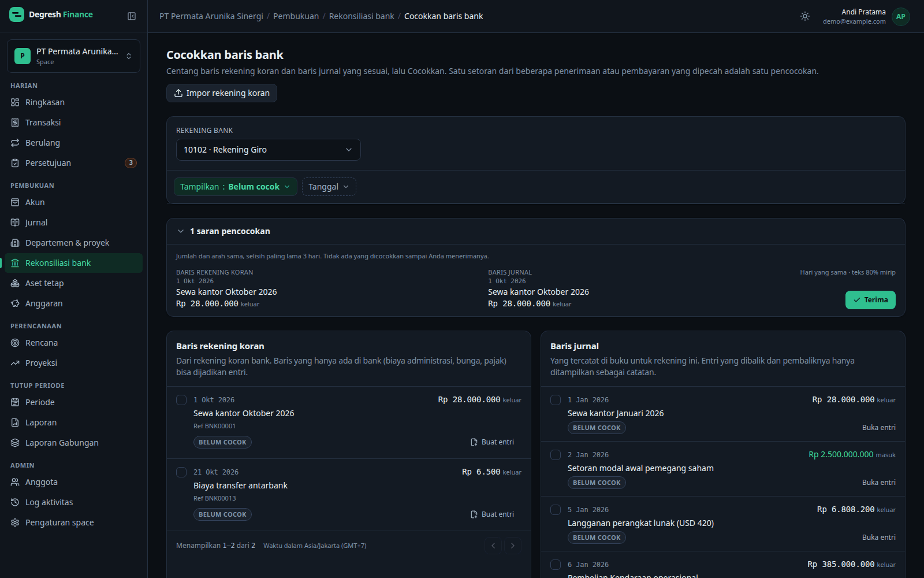This screenshot has width=924, height=578.
Task: Click the Transaksi sidebar icon
Action: [x=15, y=123]
